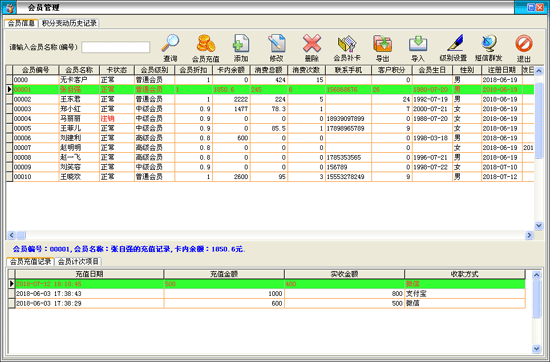550x362 pixels.
Task: Select member 赵一飞 row
Action: 270,157
